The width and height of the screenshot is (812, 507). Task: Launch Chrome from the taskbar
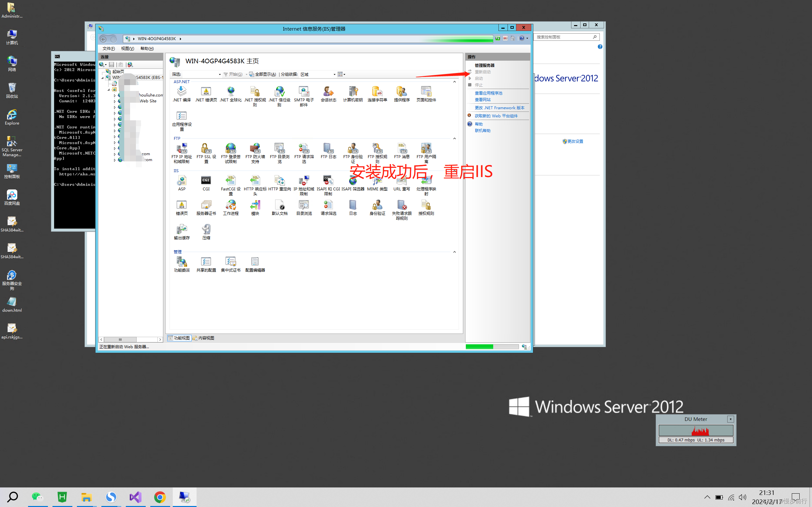coord(160,497)
